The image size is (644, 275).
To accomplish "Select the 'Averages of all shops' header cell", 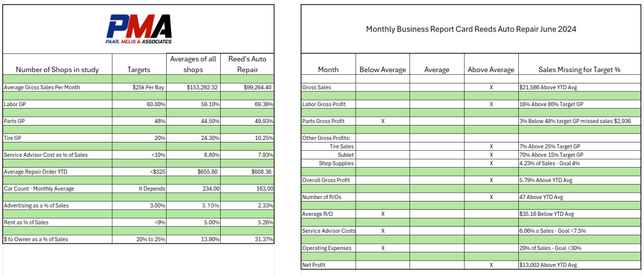I will click(193, 64).
